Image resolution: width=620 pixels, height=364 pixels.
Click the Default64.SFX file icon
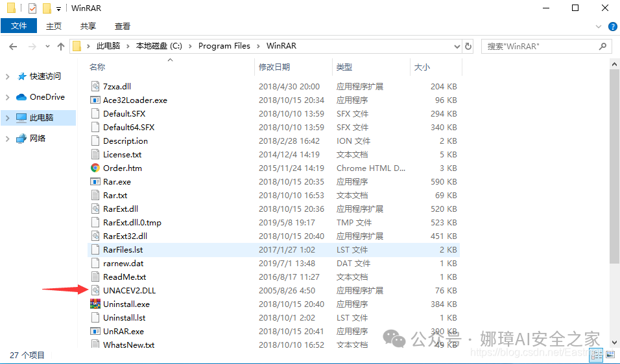coord(95,127)
